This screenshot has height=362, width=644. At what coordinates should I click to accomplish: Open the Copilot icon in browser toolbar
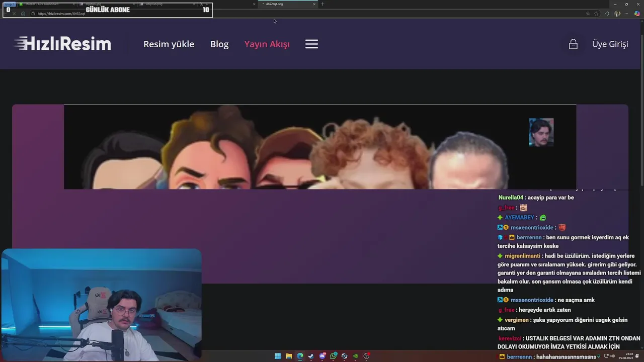pyautogui.click(x=637, y=14)
